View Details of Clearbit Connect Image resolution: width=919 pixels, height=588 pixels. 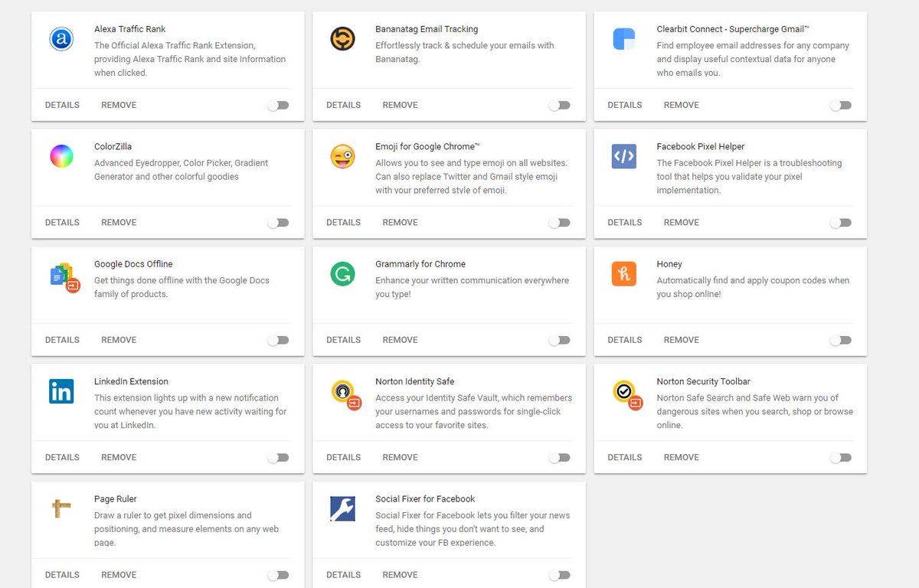point(624,105)
